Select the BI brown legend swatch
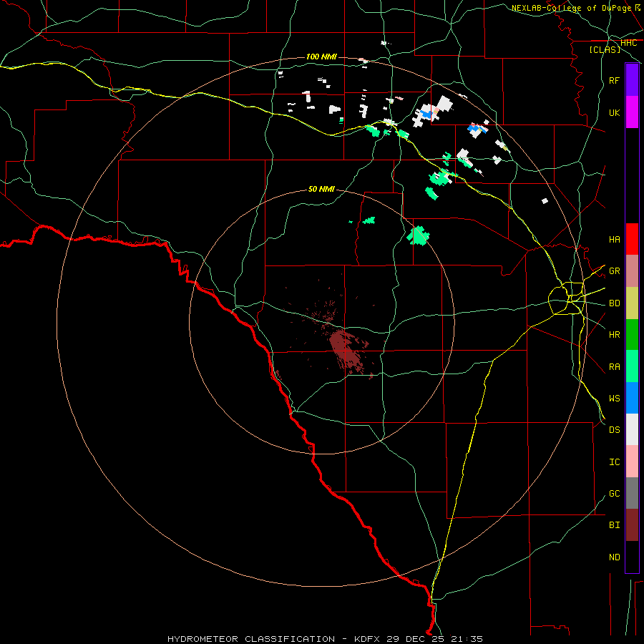 point(632,525)
